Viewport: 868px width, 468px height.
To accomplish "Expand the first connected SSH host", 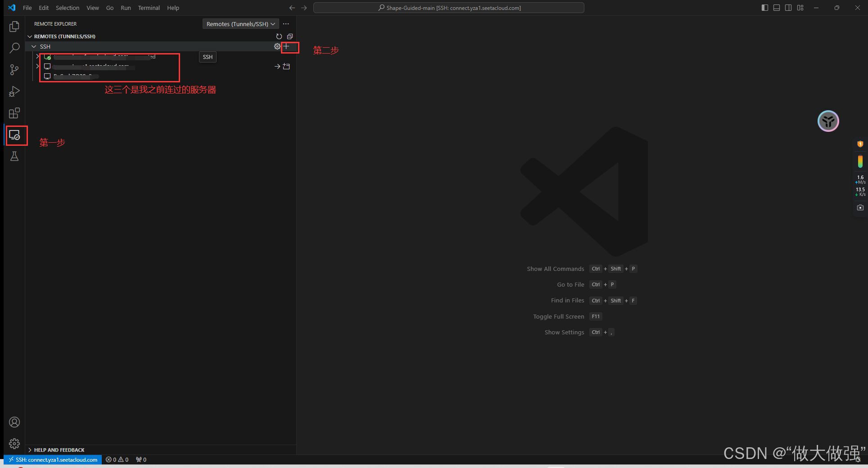I will [x=37, y=57].
